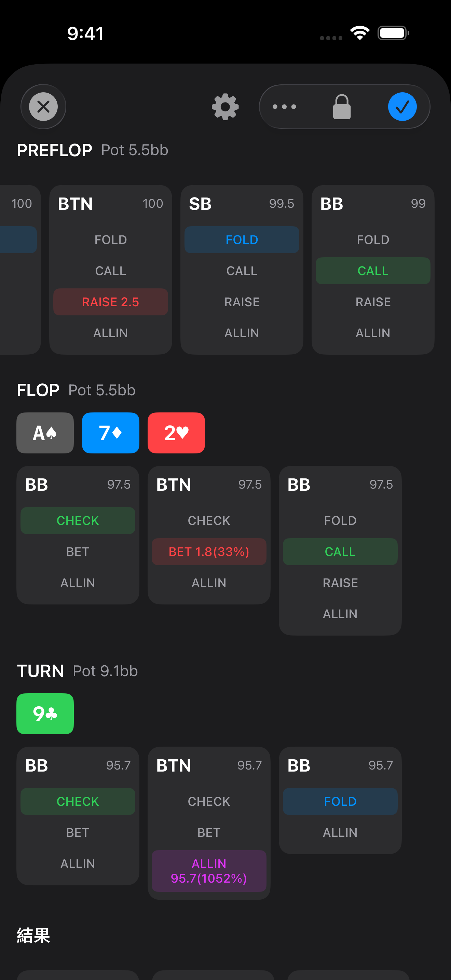The image size is (451, 980).
Task: Select the green 9 of clubs turn card
Action: (45, 714)
